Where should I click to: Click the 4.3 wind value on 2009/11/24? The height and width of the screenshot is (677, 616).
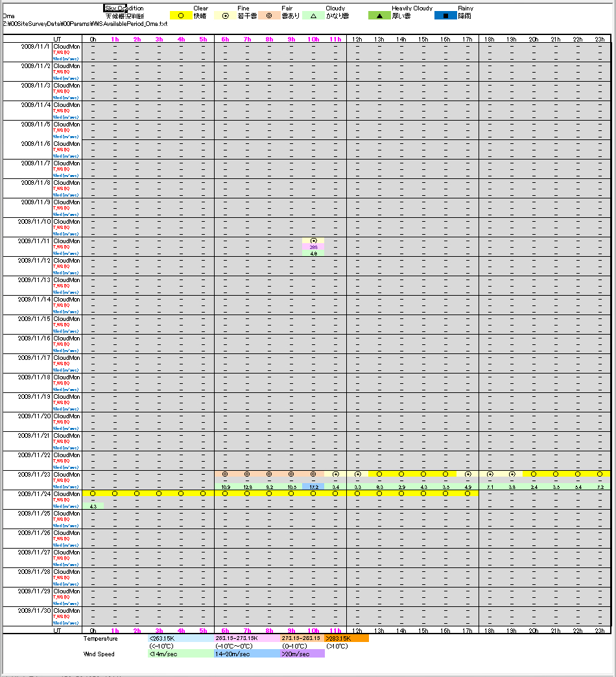pyautogui.click(x=93, y=506)
